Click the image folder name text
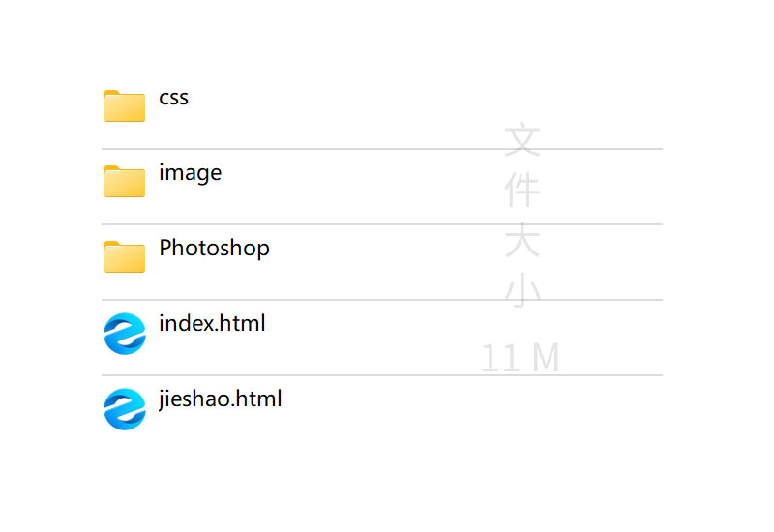The image size is (774, 532). [191, 173]
